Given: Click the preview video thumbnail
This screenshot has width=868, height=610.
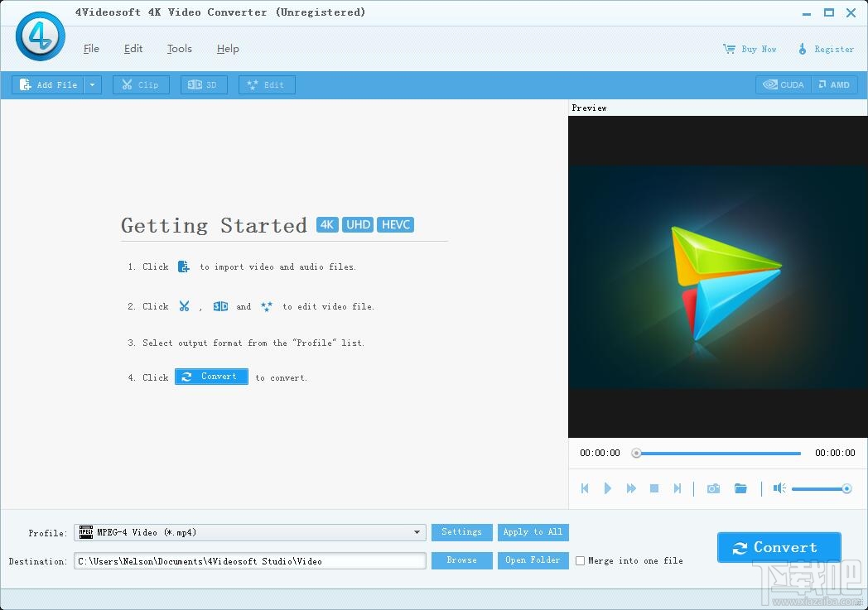Looking at the screenshot, I should [718, 277].
